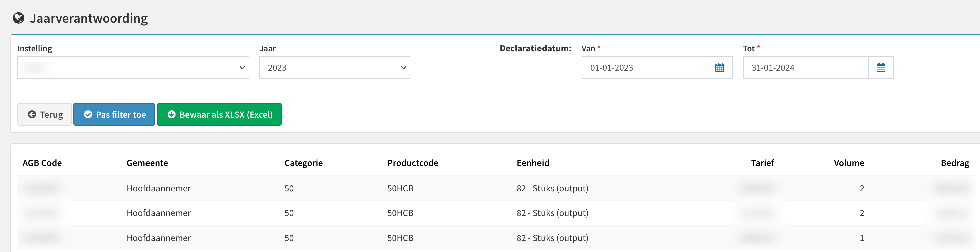
Task: Click the Productcode column header
Action: [x=413, y=163]
